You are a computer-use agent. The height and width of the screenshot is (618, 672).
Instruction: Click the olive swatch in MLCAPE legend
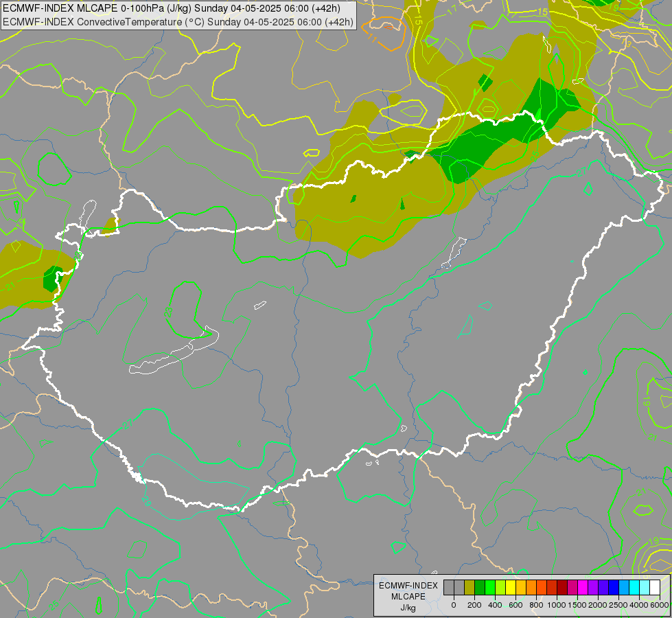(470, 588)
